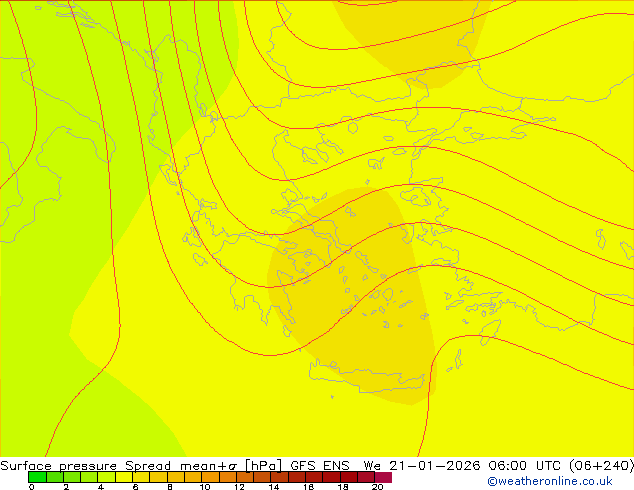Click the 13–14 hPa burnt orange legend swatch
The height and width of the screenshot is (490, 634).
[262, 477]
